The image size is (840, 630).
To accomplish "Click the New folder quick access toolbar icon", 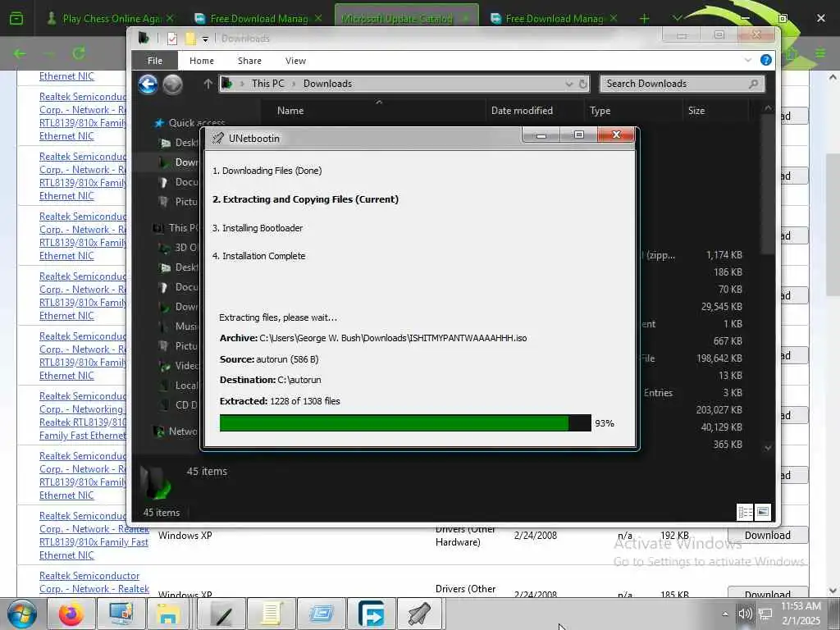I will coord(190,39).
